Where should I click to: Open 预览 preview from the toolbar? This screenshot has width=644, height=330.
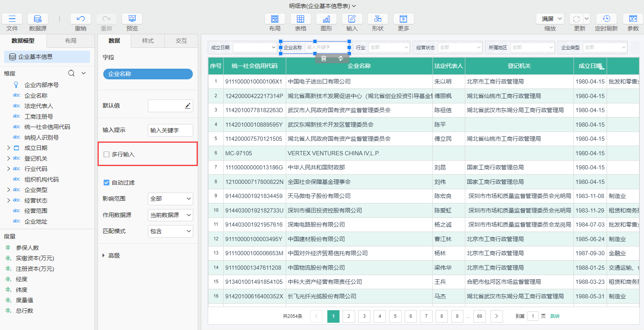[x=132, y=19]
